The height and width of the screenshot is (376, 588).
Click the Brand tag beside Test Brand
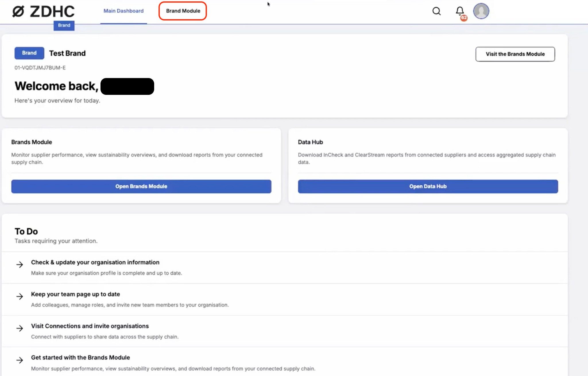[x=29, y=53]
